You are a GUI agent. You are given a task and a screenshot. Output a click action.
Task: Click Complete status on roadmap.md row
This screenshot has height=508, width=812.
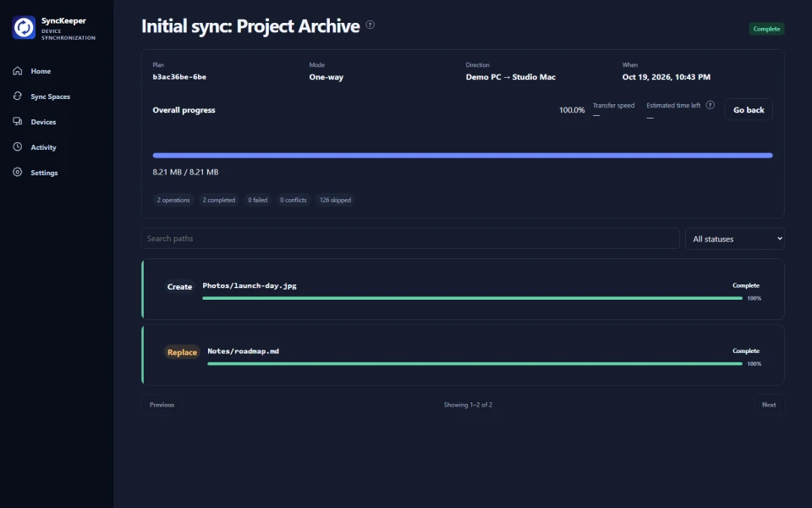746,351
